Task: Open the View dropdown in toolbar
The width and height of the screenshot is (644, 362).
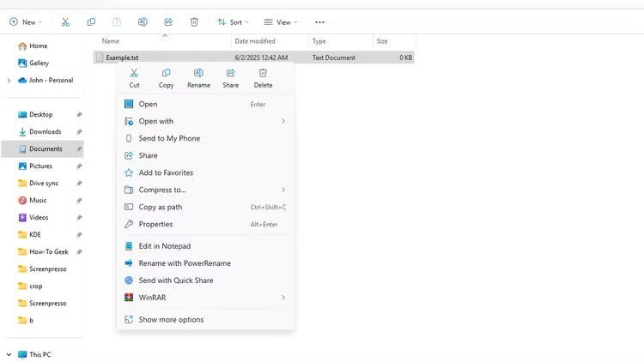Action: coord(279,21)
